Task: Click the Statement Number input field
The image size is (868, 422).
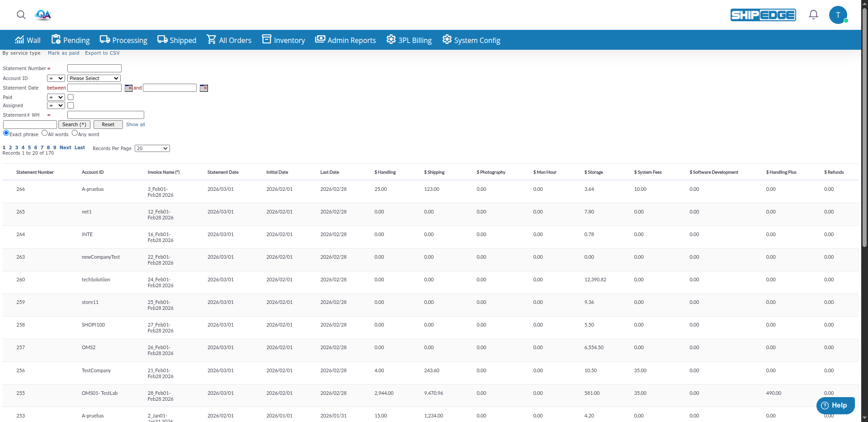Action: (94, 68)
